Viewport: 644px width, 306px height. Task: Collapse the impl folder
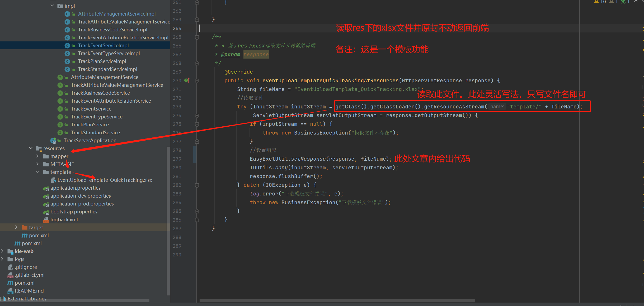tap(52, 6)
